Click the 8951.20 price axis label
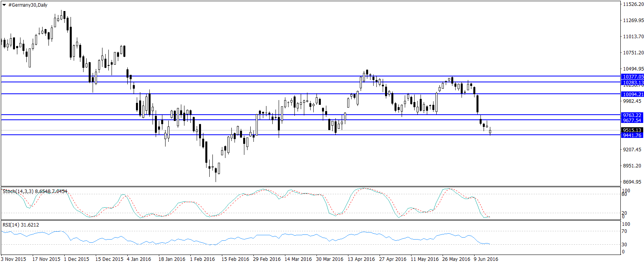Image resolution: width=644 pixels, height=264 pixels. (x=632, y=166)
